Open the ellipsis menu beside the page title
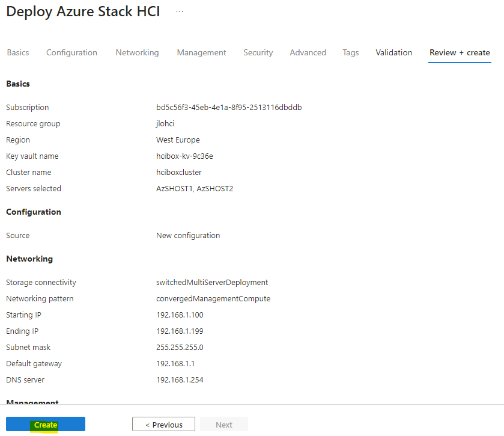The image size is (504, 436). coord(180,11)
